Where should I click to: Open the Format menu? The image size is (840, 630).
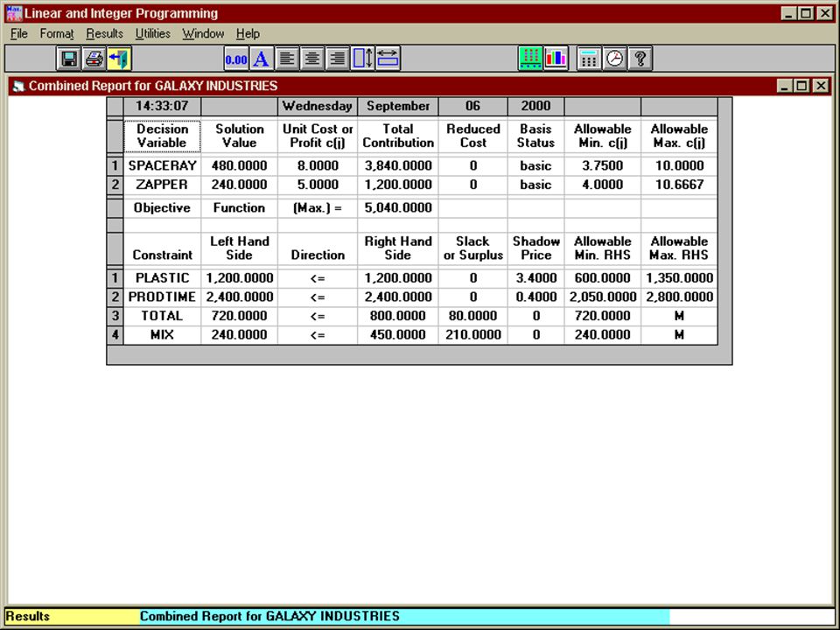[x=57, y=34]
